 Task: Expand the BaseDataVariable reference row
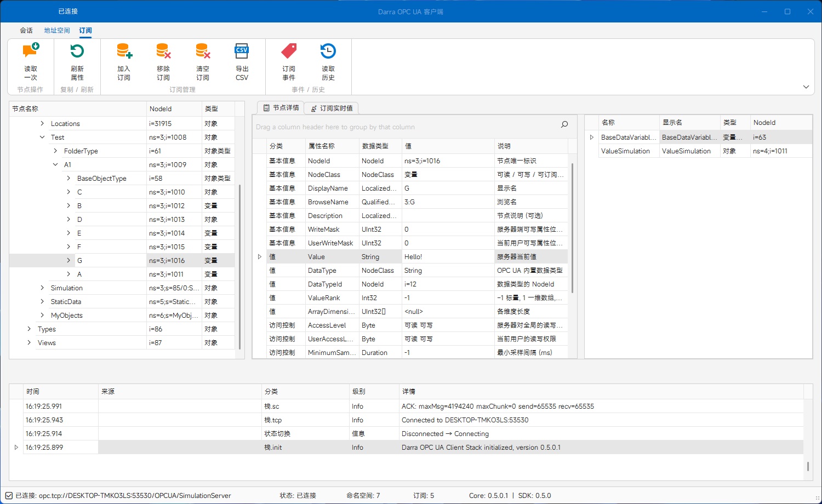click(592, 138)
